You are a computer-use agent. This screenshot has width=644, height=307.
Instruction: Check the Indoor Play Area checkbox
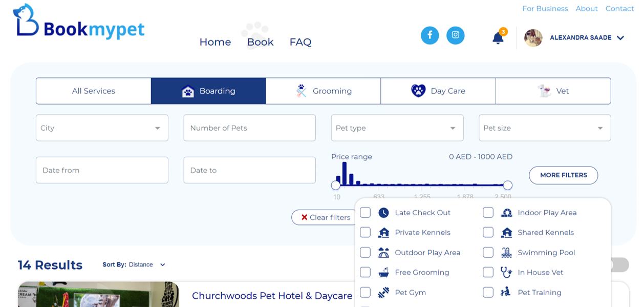tap(488, 212)
